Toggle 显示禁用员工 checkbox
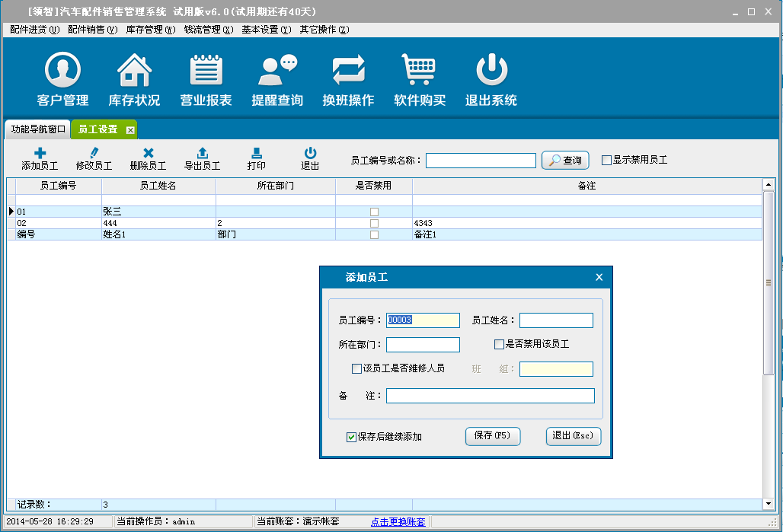Viewport: 783px width, 532px height. click(607, 161)
